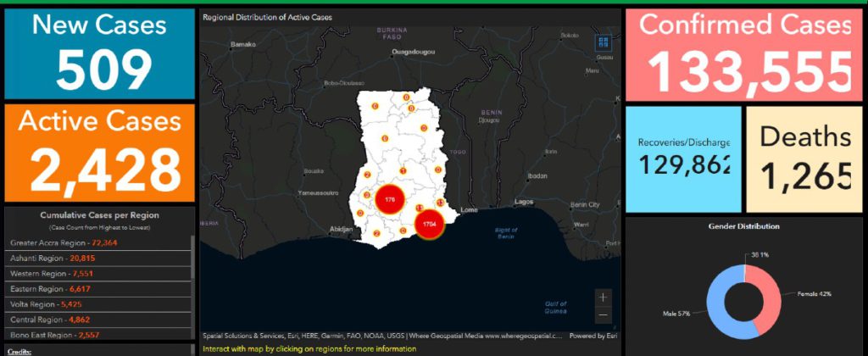Select Eastern Region - 6,617 row

100,289
